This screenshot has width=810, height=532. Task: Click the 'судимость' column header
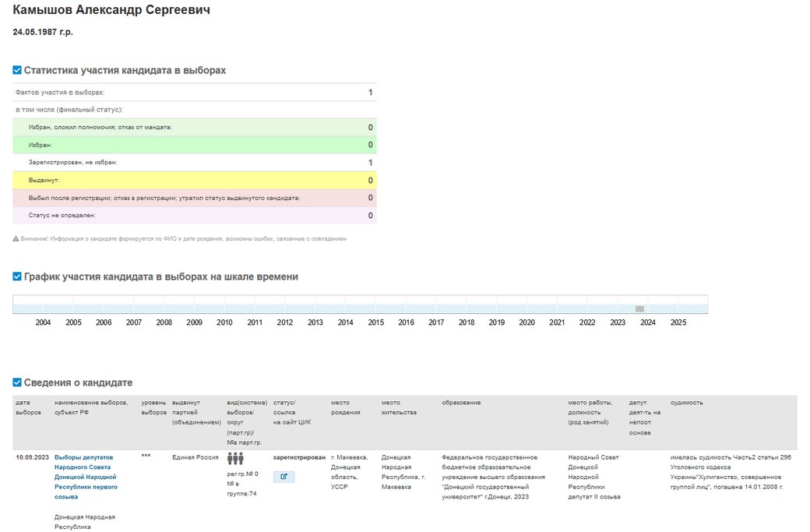[x=686, y=403]
